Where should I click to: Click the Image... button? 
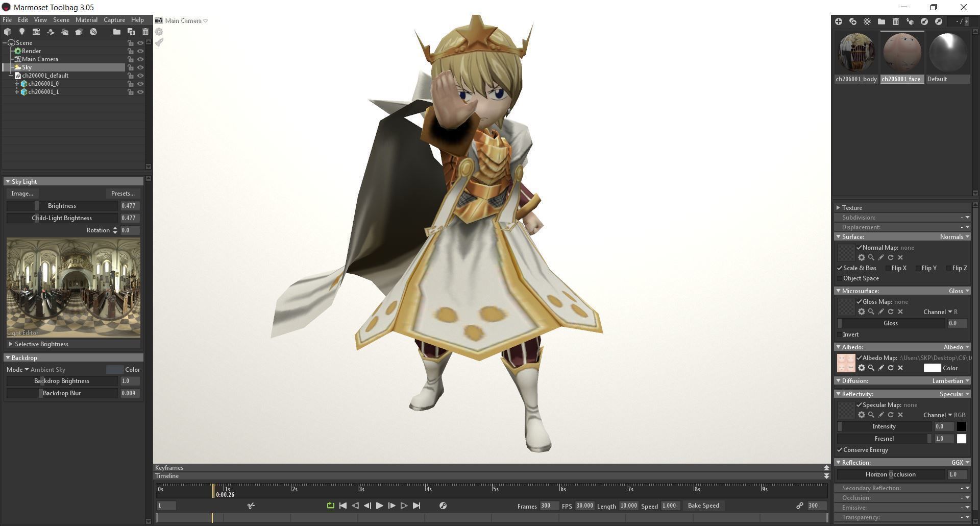(22, 194)
